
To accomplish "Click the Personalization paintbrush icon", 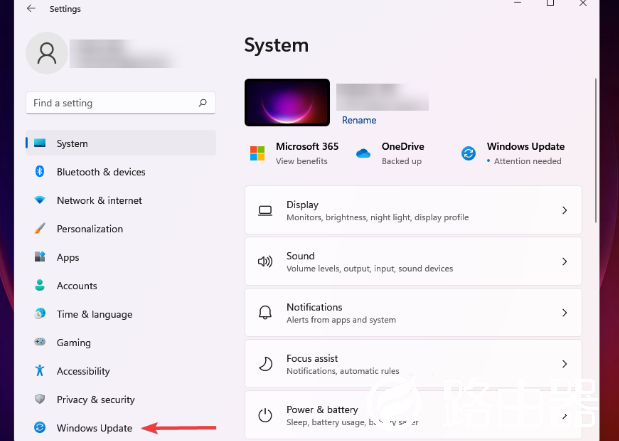I will (x=39, y=228).
